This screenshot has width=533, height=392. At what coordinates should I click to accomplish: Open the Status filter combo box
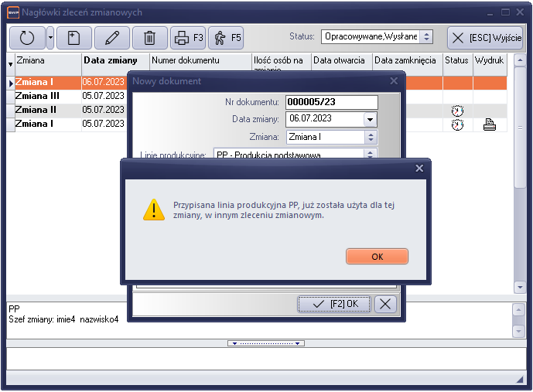click(426, 36)
